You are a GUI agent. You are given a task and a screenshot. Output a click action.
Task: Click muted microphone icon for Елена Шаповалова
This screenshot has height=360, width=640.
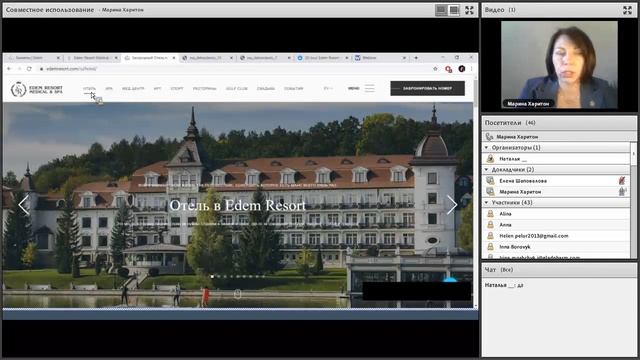(622, 180)
